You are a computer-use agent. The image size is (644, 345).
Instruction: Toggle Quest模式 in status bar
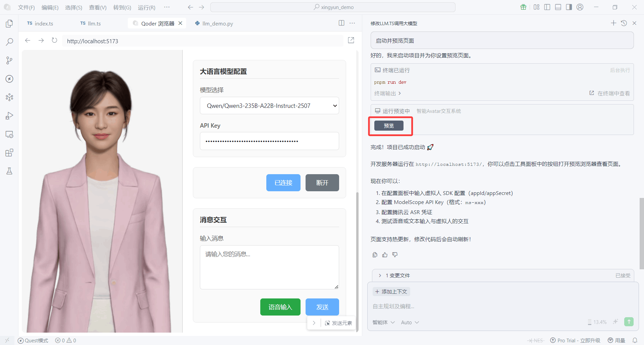coord(33,340)
